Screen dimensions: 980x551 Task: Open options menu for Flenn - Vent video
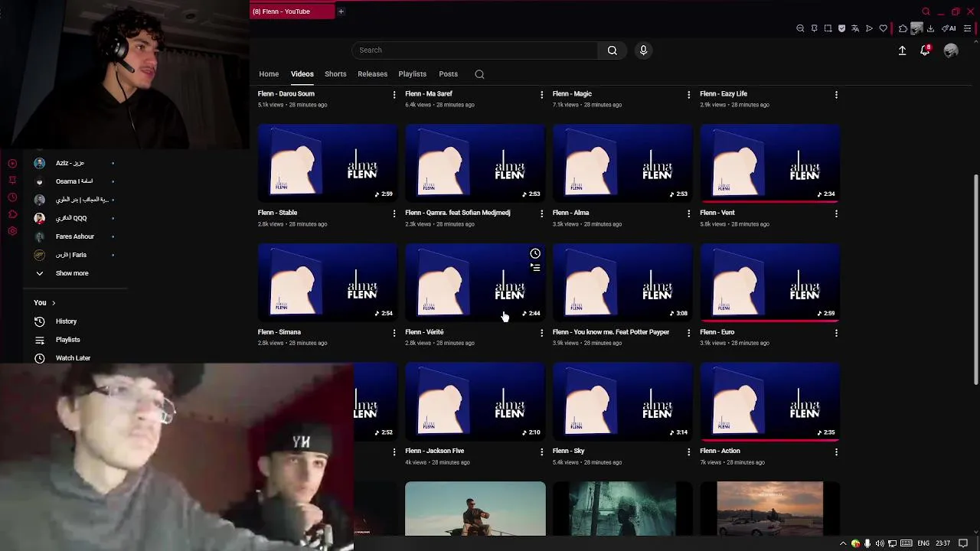836,214
